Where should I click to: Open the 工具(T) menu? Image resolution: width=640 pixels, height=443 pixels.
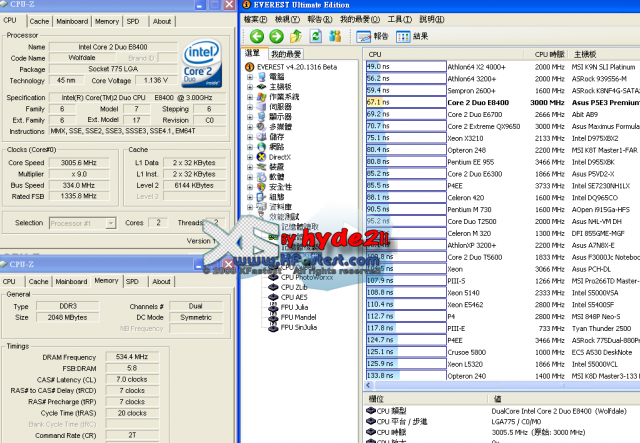click(399, 19)
